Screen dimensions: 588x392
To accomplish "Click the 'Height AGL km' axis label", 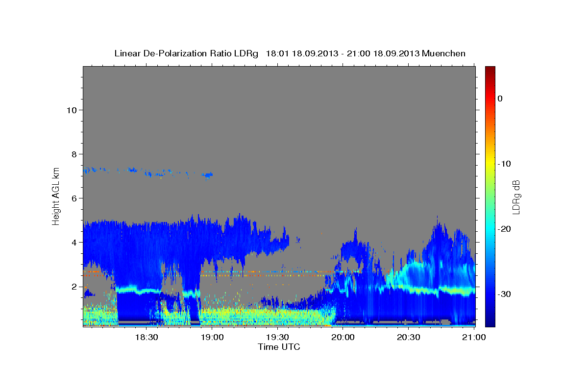I will pos(56,196).
